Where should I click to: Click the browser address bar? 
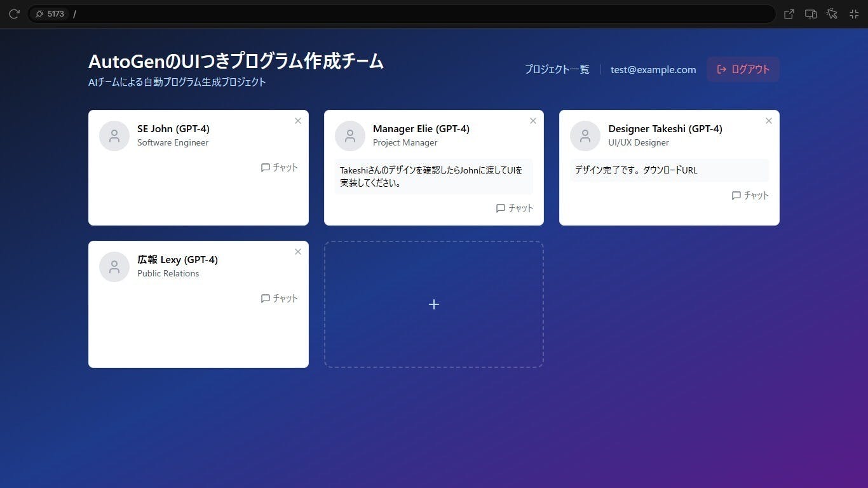(381, 13)
